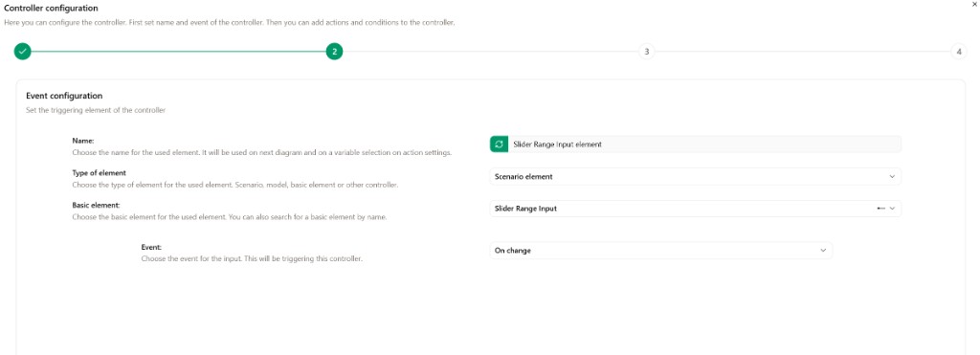The width and height of the screenshot is (980, 355).
Task: Click the slider icon in Basic element field
Action: [x=881, y=209]
